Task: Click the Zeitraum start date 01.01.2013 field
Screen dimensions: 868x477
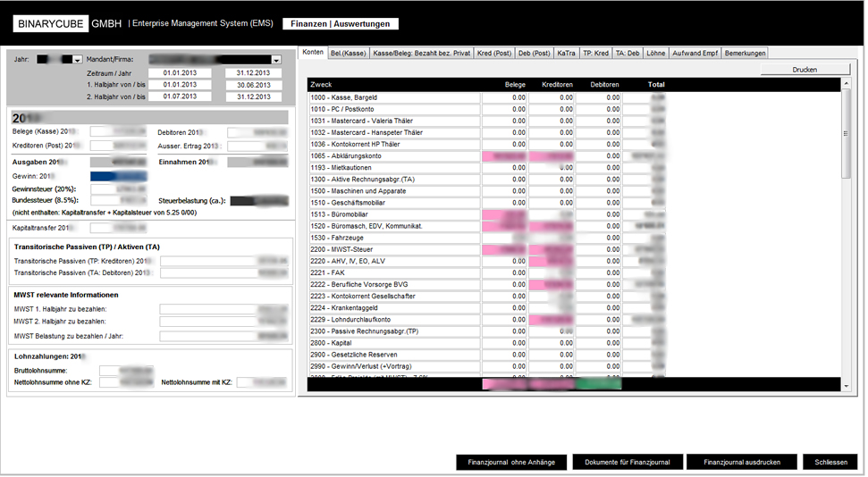Action: [x=186, y=72]
